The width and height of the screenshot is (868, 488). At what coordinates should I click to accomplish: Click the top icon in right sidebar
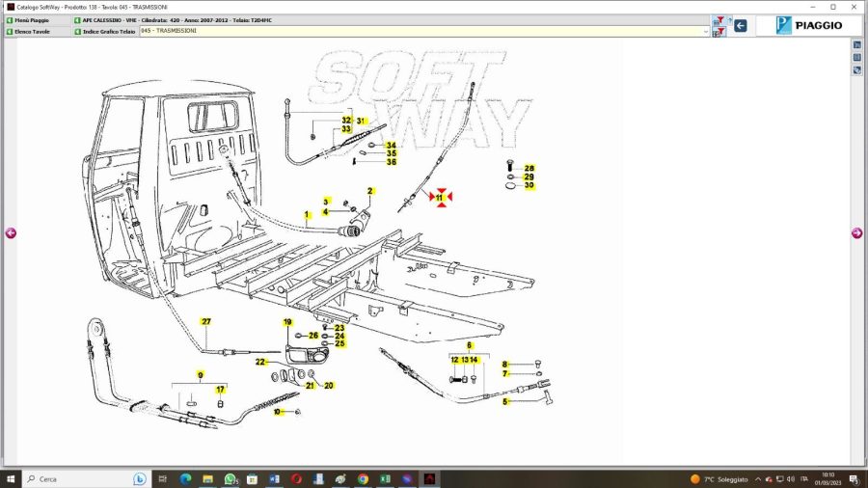pos(856,45)
